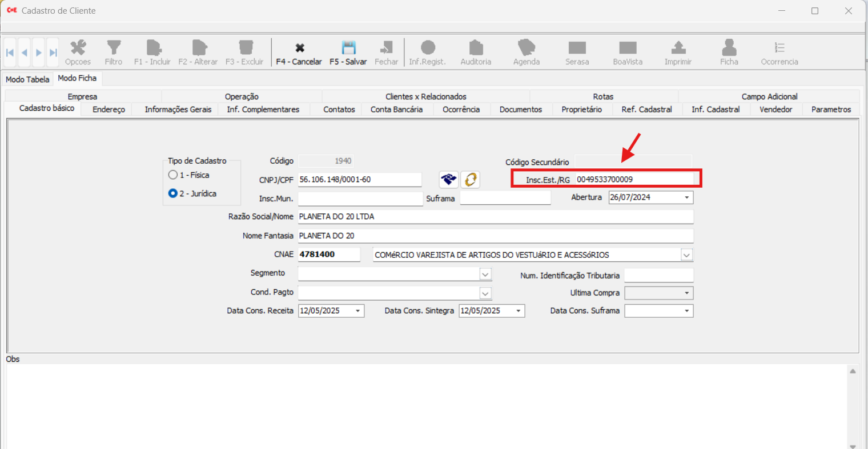Click the refresh icon beside CNPJ field
Screen dimensions: 868x449
tap(470, 180)
